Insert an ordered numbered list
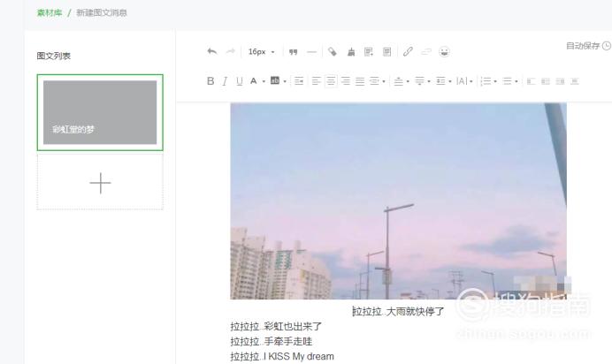Image resolution: width=612 pixels, height=364 pixels. [x=486, y=81]
